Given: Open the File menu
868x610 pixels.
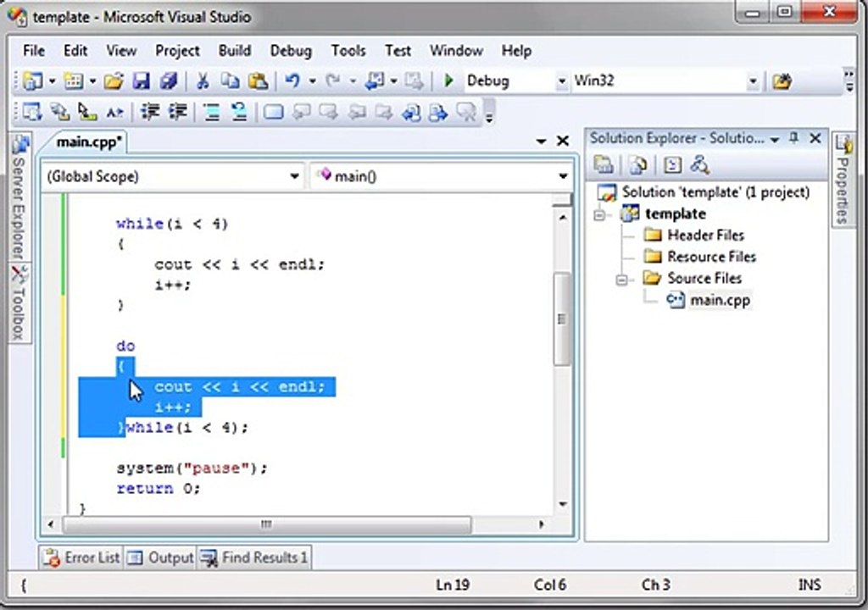Looking at the screenshot, I should (34, 50).
